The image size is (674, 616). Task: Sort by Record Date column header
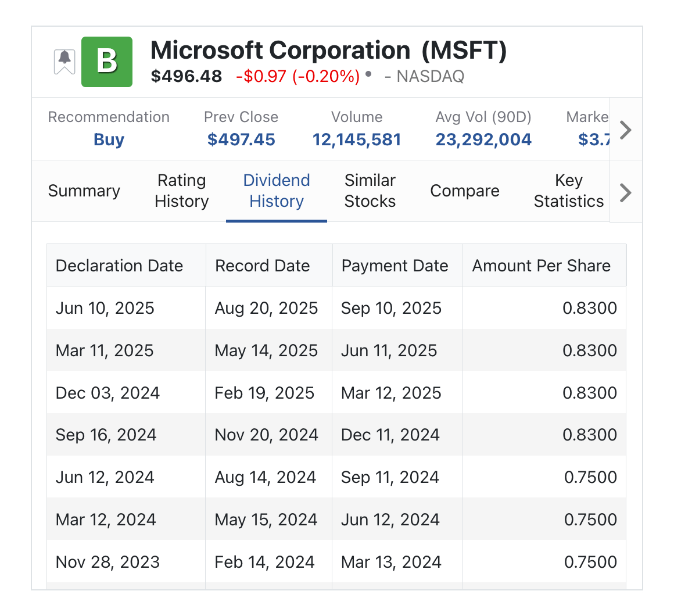263,266
